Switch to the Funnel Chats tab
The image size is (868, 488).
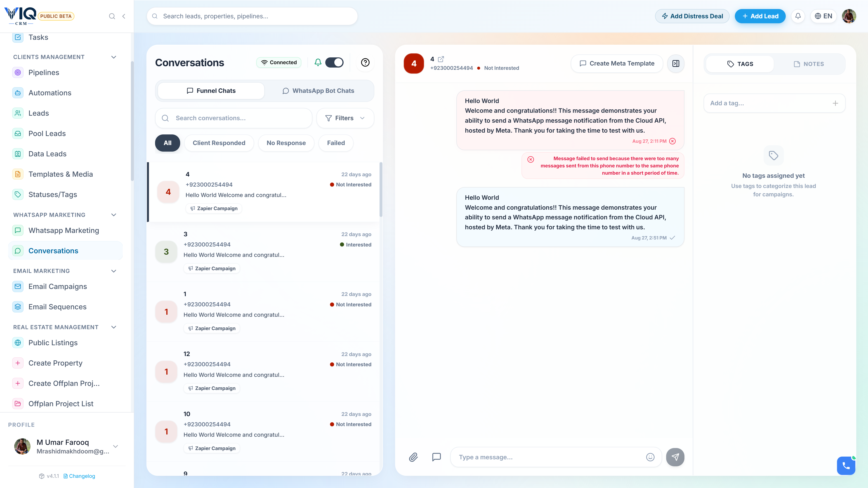coord(211,91)
